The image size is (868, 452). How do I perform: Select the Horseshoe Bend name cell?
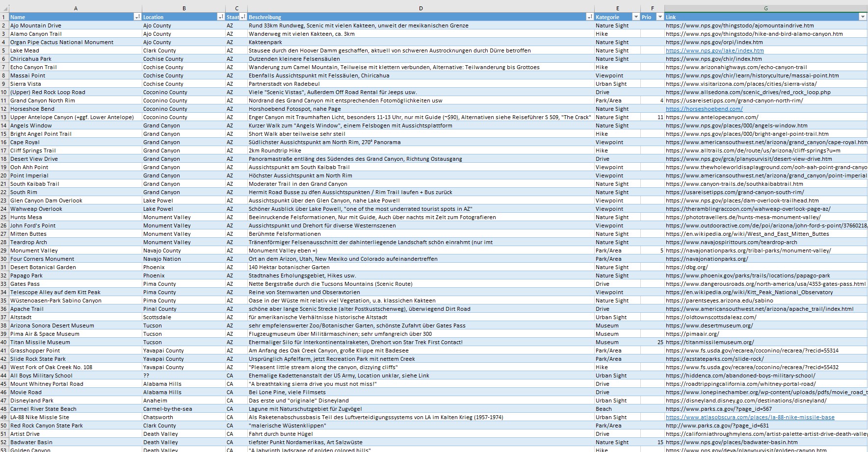coord(76,109)
